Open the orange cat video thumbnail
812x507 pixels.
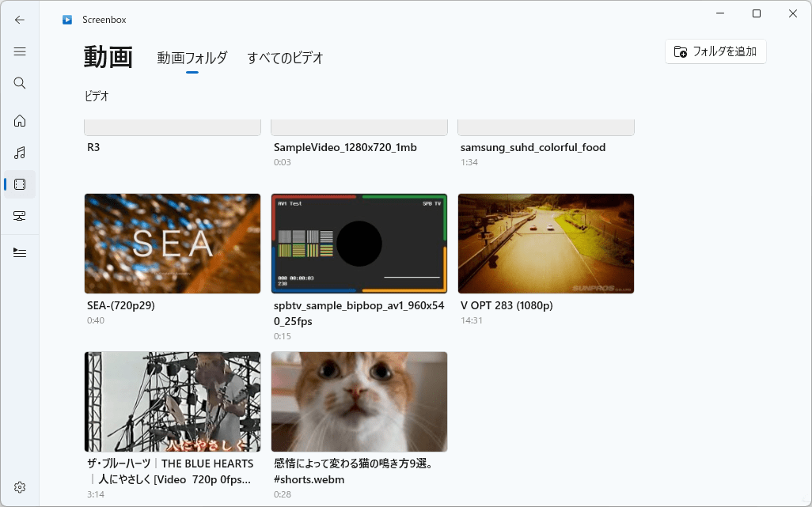tap(359, 402)
